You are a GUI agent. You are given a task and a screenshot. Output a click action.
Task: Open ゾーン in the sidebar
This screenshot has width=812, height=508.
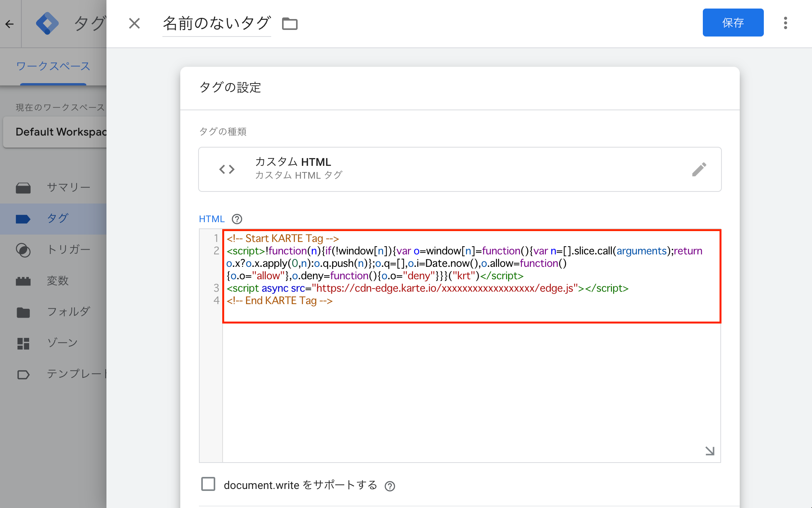click(53, 343)
